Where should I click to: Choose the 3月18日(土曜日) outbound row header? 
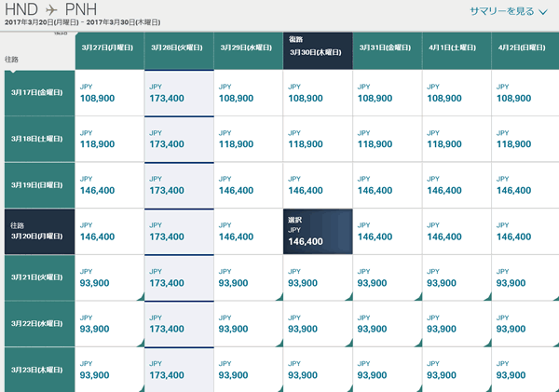(x=39, y=138)
